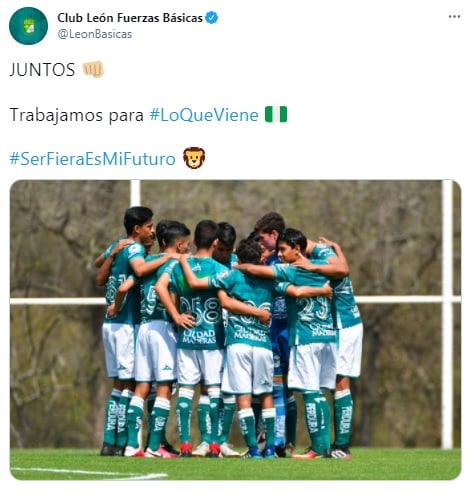This screenshot has width=474, height=492.
Task: Follow the #SerFieraEsMiFuturo hashtag
Action: (92, 158)
